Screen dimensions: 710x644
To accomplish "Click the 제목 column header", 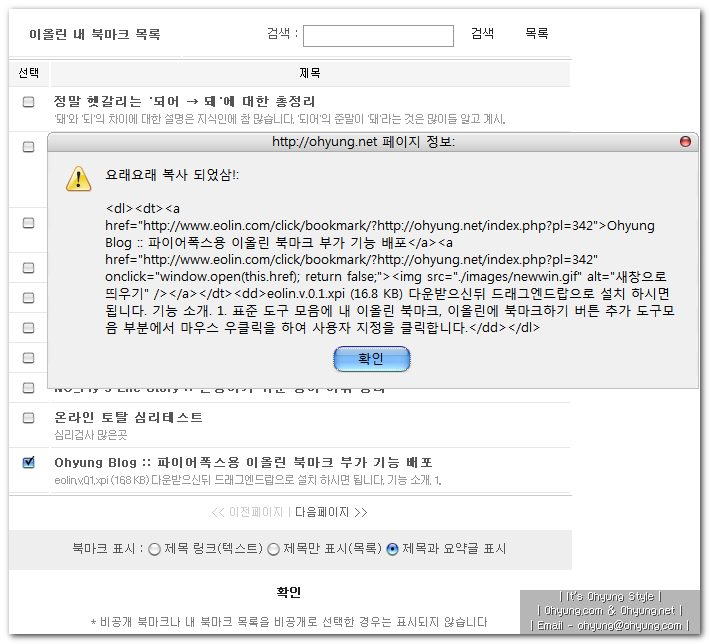I will click(310, 74).
